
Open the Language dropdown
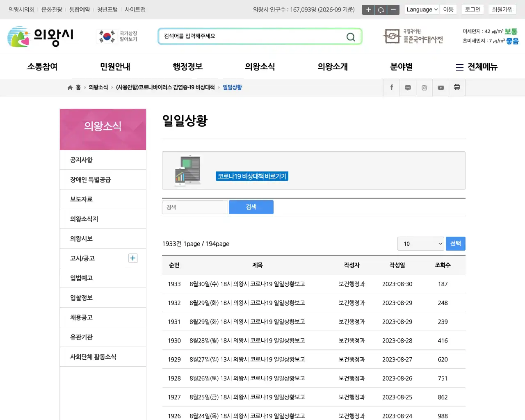[x=422, y=9]
